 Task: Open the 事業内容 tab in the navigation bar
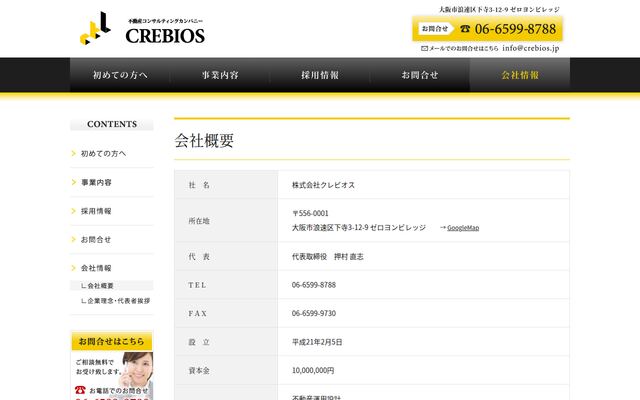(220, 75)
